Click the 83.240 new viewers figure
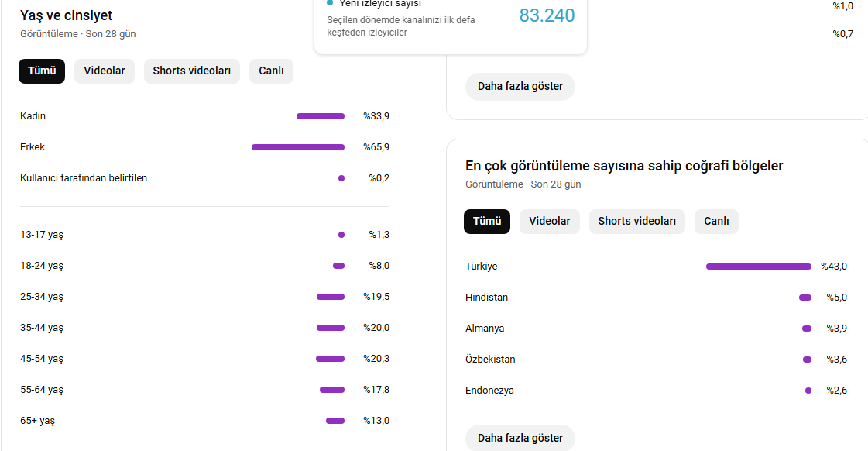This screenshot has width=868, height=451. pos(547,15)
